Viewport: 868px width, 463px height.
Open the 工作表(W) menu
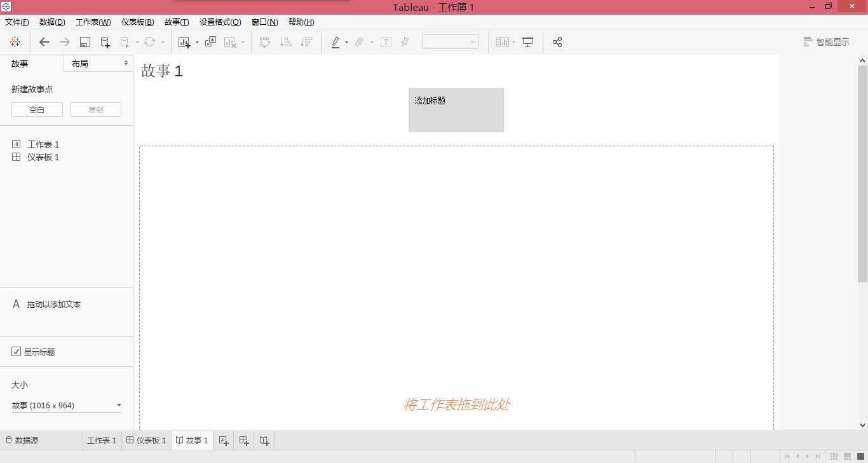point(93,22)
